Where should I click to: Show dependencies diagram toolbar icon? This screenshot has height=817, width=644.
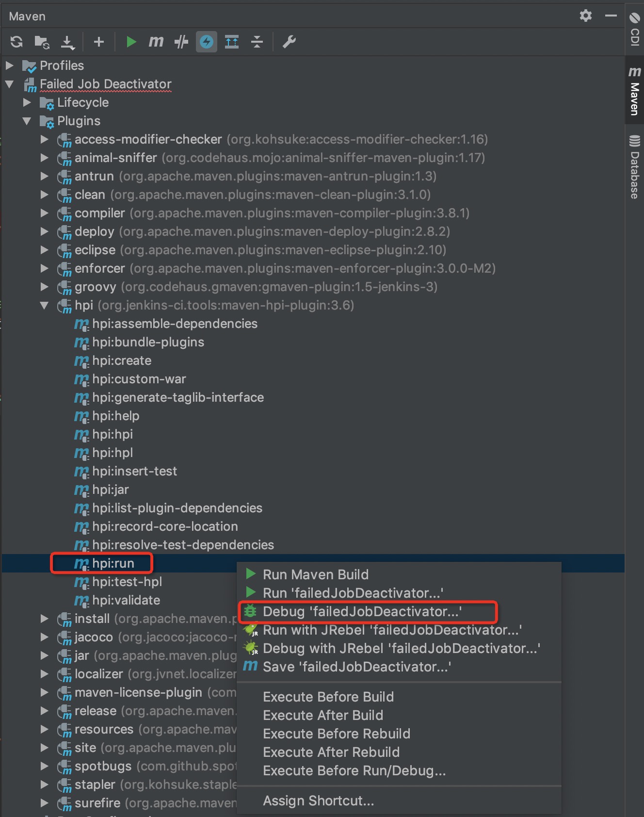232,42
